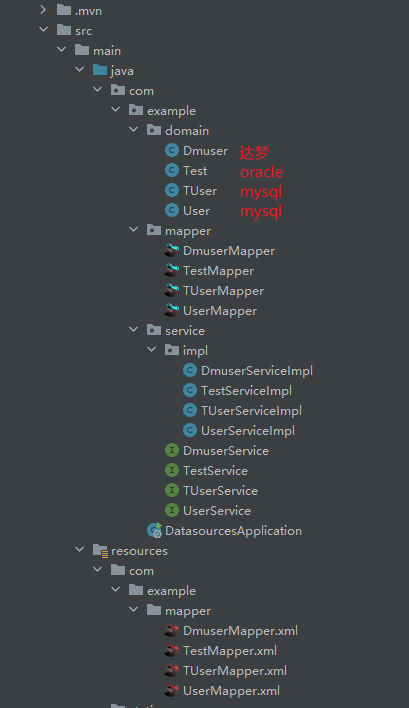Collapse the domain package chevron
409x708 pixels.
click(134, 130)
